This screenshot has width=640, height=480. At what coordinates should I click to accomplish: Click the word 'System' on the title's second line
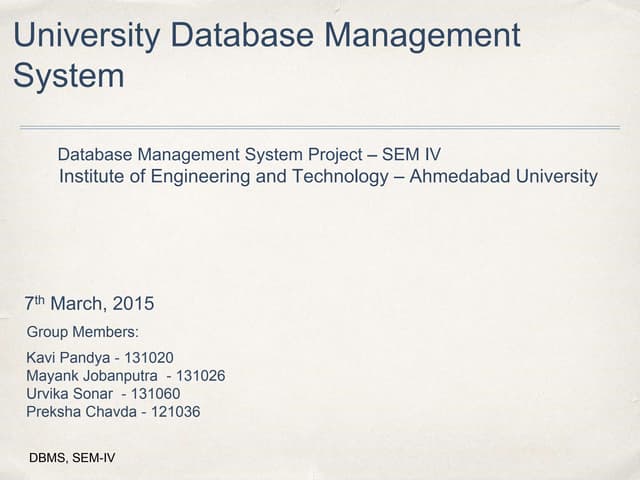(x=69, y=76)
